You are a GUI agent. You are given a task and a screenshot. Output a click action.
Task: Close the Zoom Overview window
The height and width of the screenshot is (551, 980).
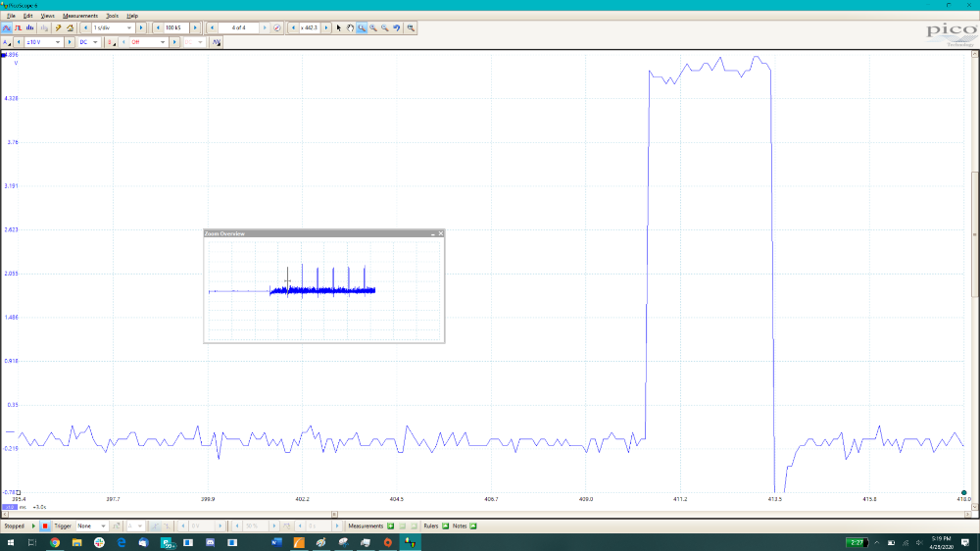point(441,233)
